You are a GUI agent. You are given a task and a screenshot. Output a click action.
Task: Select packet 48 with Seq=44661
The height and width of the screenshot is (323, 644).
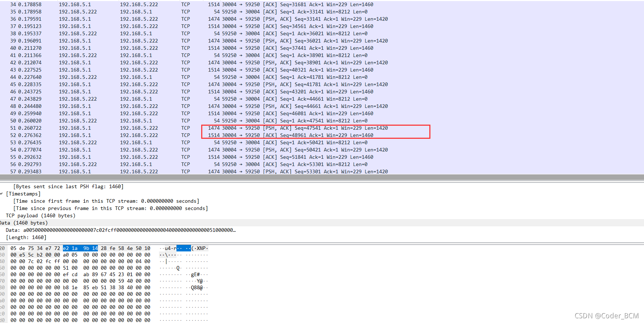tap(322, 106)
